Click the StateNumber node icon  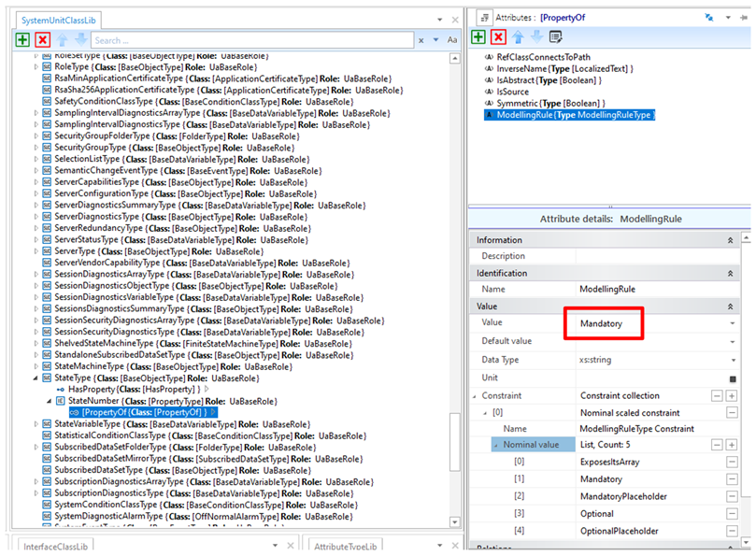pos(60,401)
